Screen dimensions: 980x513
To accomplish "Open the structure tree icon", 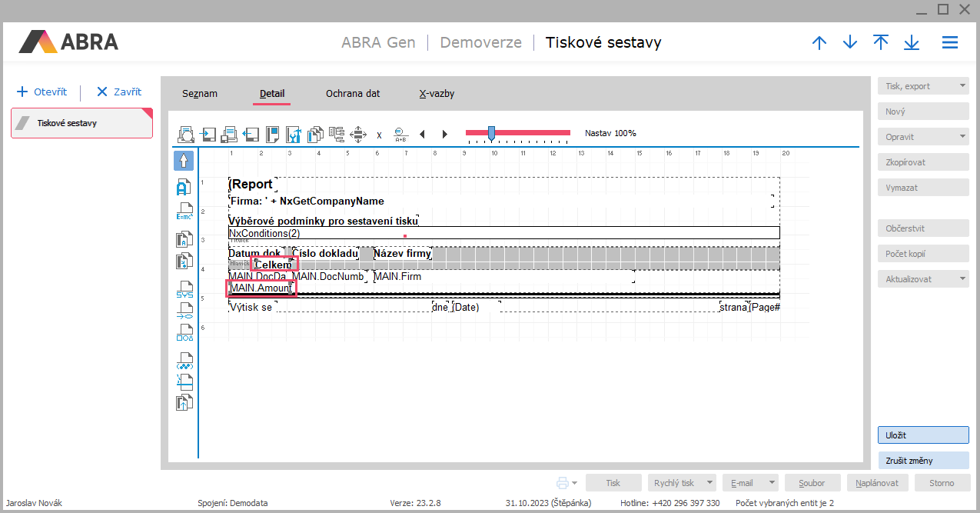I will click(x=336, y=135).
